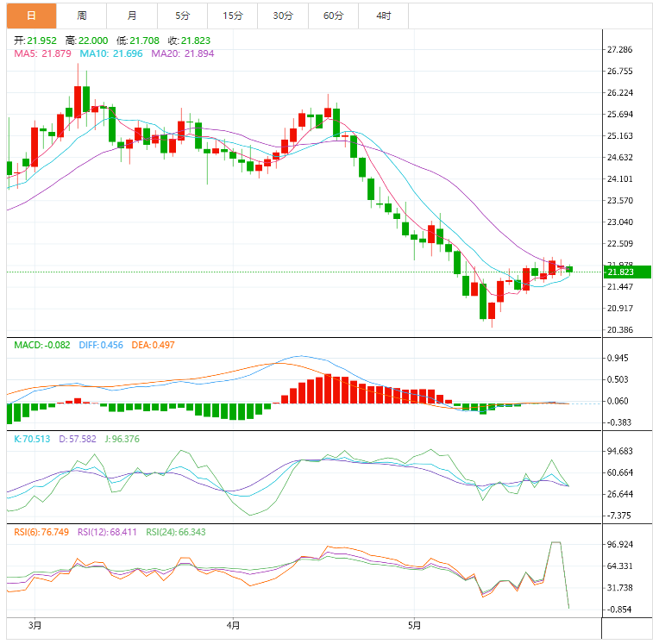659x644 pixels.
Task: Click the current price tag 21.823
Action: pyautogui.click(x=627, y=272)
